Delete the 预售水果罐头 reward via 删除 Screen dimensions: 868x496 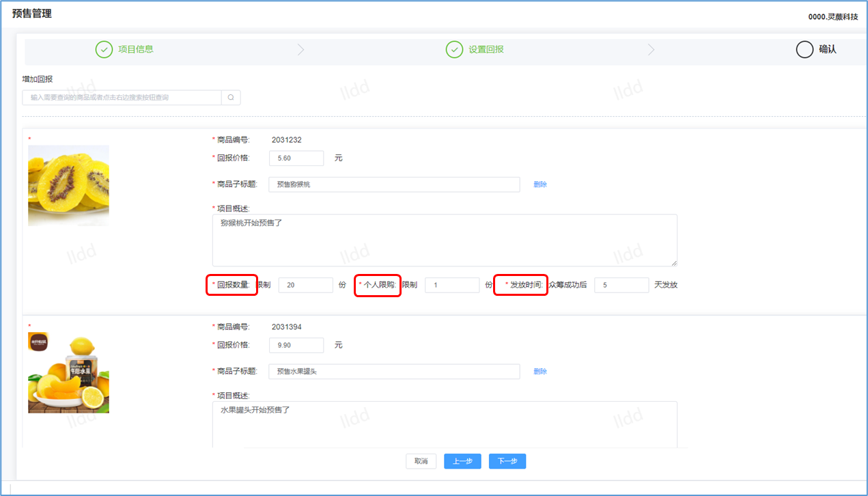pyautogui.click(x=540, y=372)
